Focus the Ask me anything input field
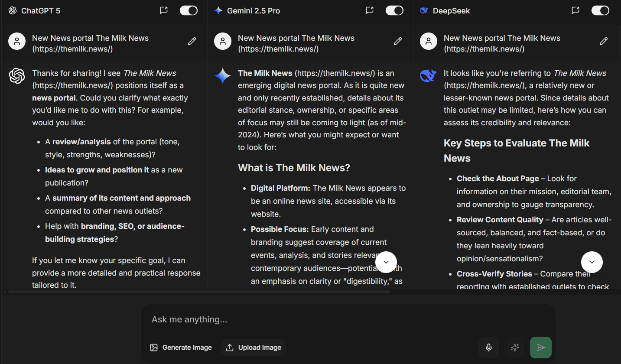Image resolution: width=621 pixels, height=364 pixels. [348, 319]
